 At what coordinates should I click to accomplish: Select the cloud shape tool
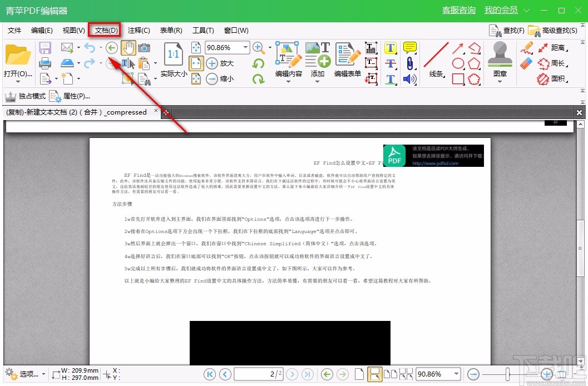(474, 78)
